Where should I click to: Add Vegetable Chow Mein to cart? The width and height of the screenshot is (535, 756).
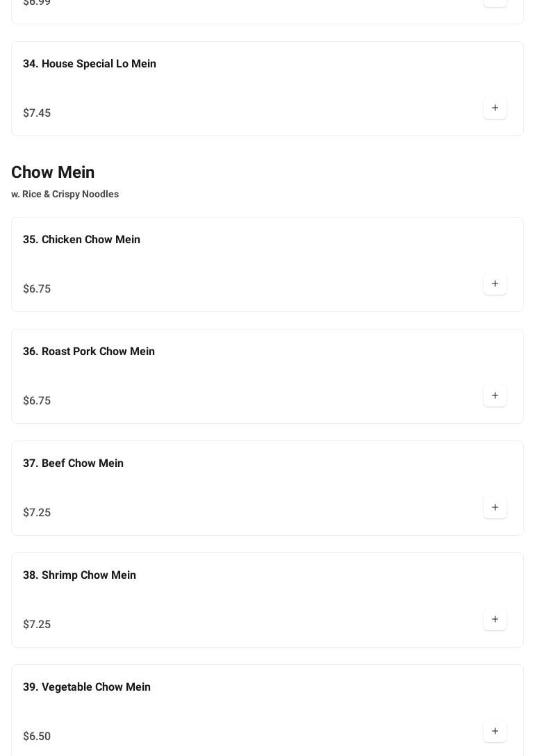pos(495,732)
